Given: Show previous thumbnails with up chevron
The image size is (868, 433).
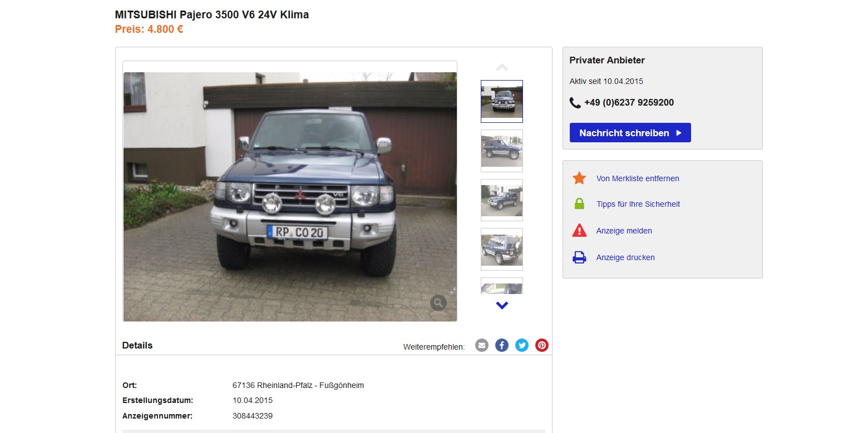Looking at the screenshot, I should pyautogui.click(x=502, y=67).
